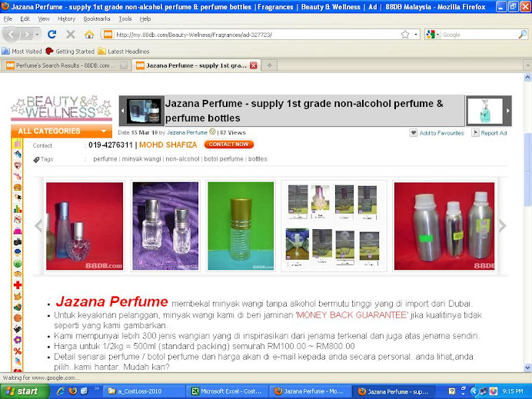532x399 pixels.
Task: Click the tags label icon
Action: click(36, 159)
